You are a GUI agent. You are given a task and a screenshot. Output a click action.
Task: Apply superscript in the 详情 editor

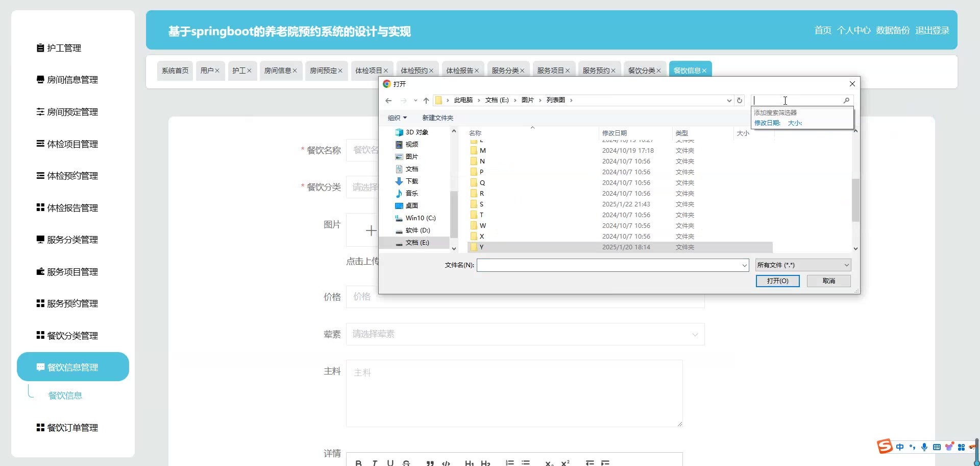pyautogui.click(x=566, y=463)
